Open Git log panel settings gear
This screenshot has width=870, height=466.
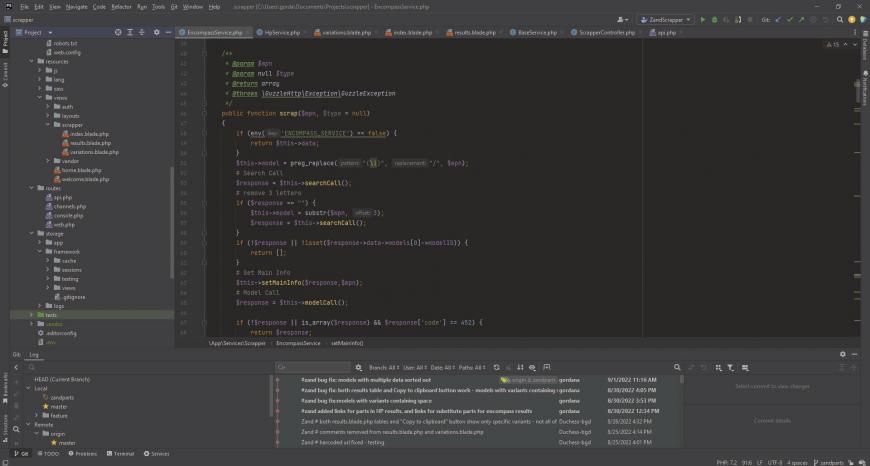(843, 354)
